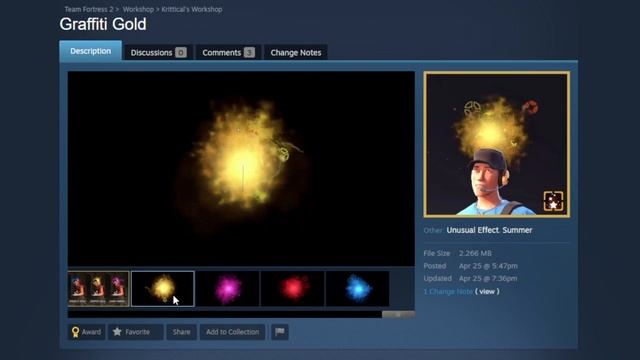The width and height of the screenshot is (640, 360).
Task: Open the Team Fortress 2 breadcrumb link
Action: (x=89, y=9)
